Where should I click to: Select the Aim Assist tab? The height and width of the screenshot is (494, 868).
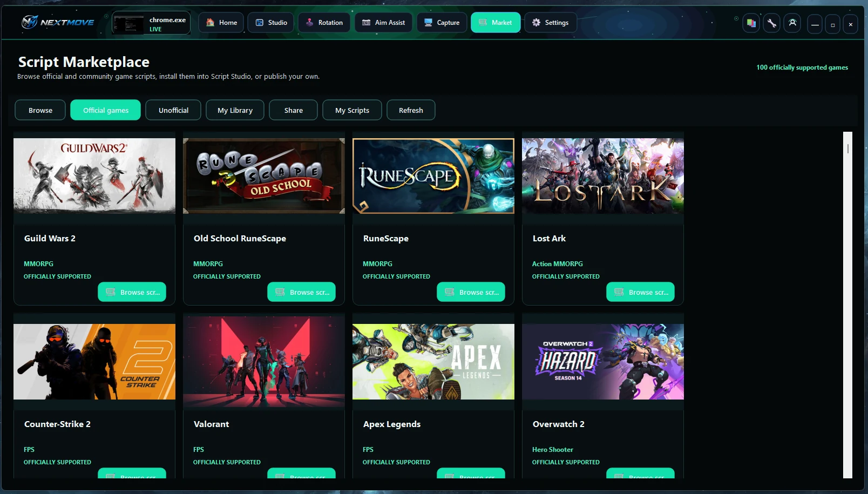(x=383, y=23)
